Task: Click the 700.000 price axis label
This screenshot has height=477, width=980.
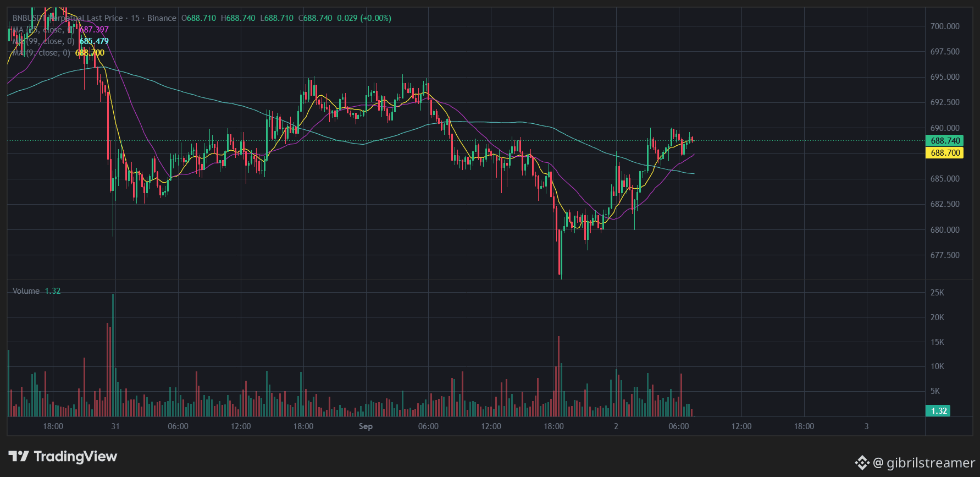Action: (x=945, y=26)
